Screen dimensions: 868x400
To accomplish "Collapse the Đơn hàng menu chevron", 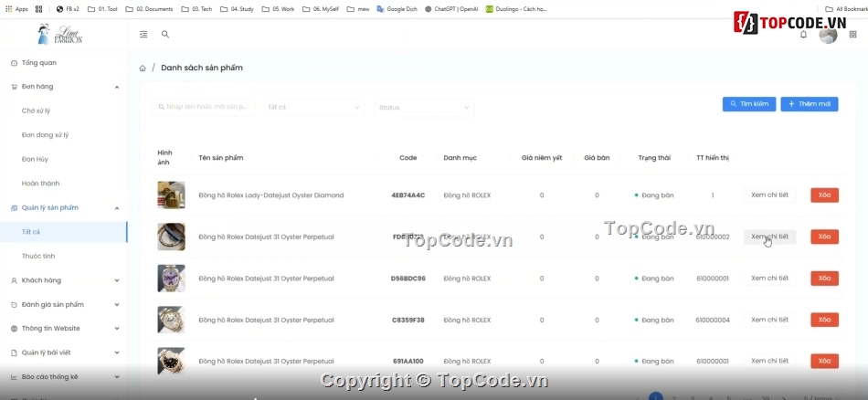I will click(x=117, y=87).
